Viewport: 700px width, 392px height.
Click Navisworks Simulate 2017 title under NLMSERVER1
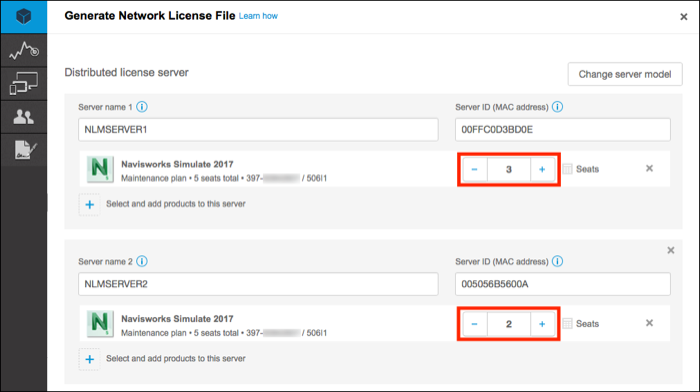177,164
